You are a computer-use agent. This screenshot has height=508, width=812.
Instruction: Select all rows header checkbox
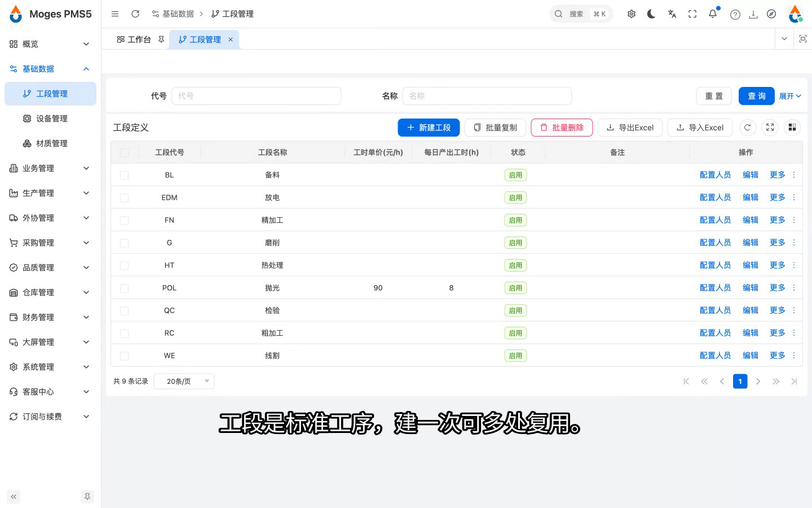125,153
